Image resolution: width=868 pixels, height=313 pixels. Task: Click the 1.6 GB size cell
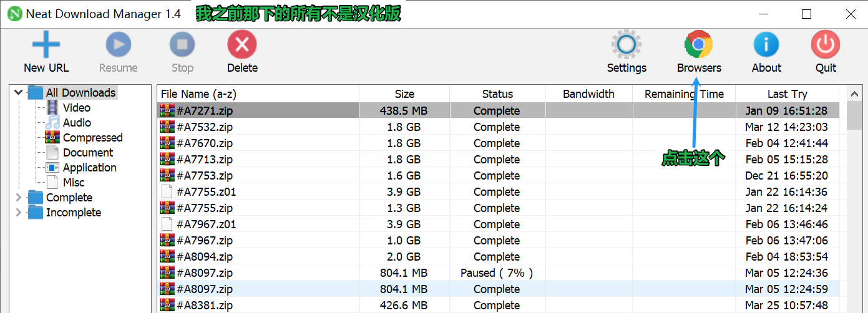pyautogui.click(x=404, y=176)
